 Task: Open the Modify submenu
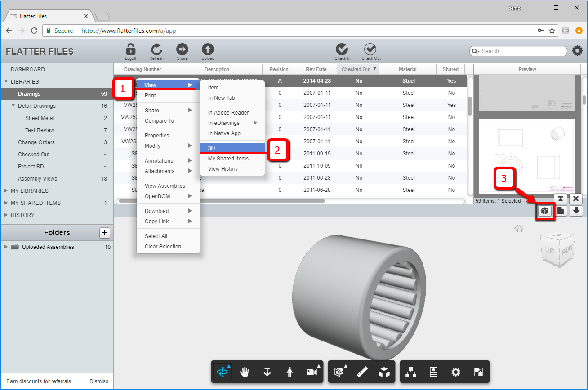(168, 146)
